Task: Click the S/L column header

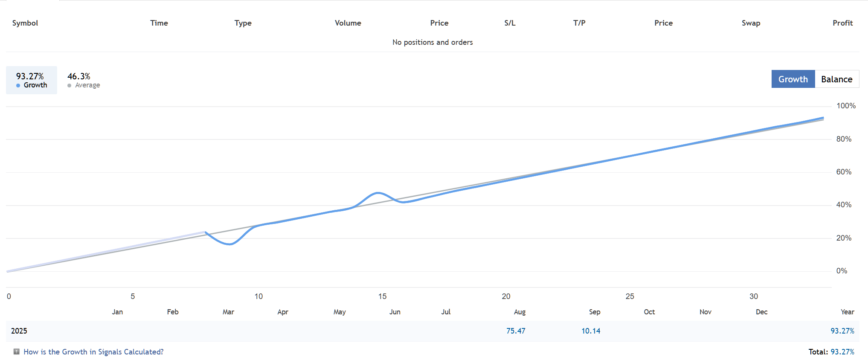Action: pyautogui.click(x=510, y=23)
